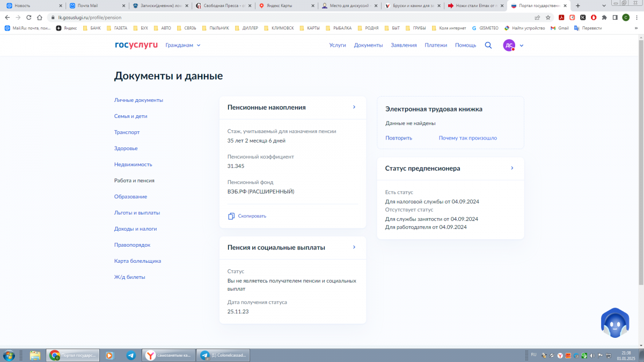Click the copy icon next to Скопировать
Viewport: 644px width, 362px height.
[x=231, y=216]
